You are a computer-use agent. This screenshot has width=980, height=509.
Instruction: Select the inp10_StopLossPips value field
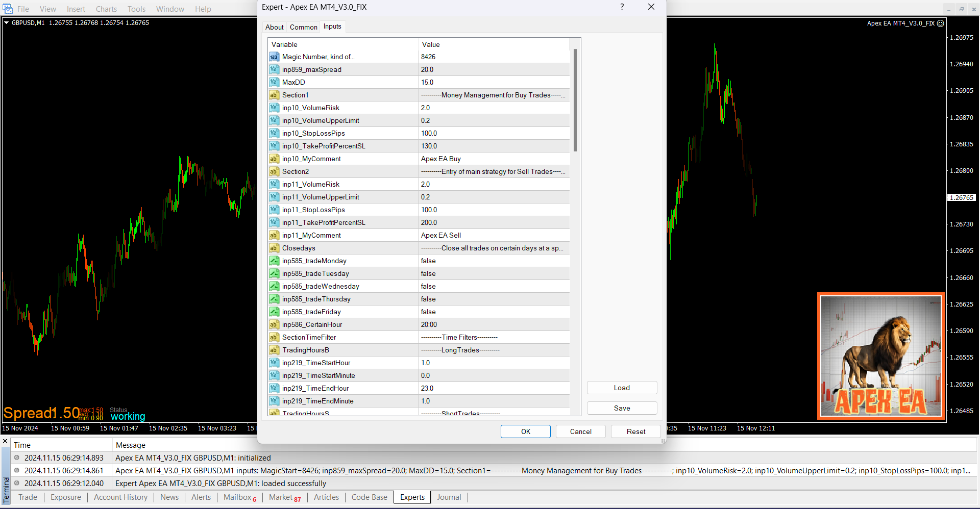(493, 134)
